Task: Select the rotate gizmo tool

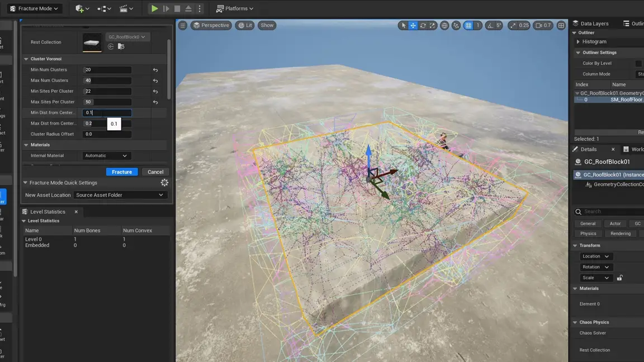Action: coord(423,26)
